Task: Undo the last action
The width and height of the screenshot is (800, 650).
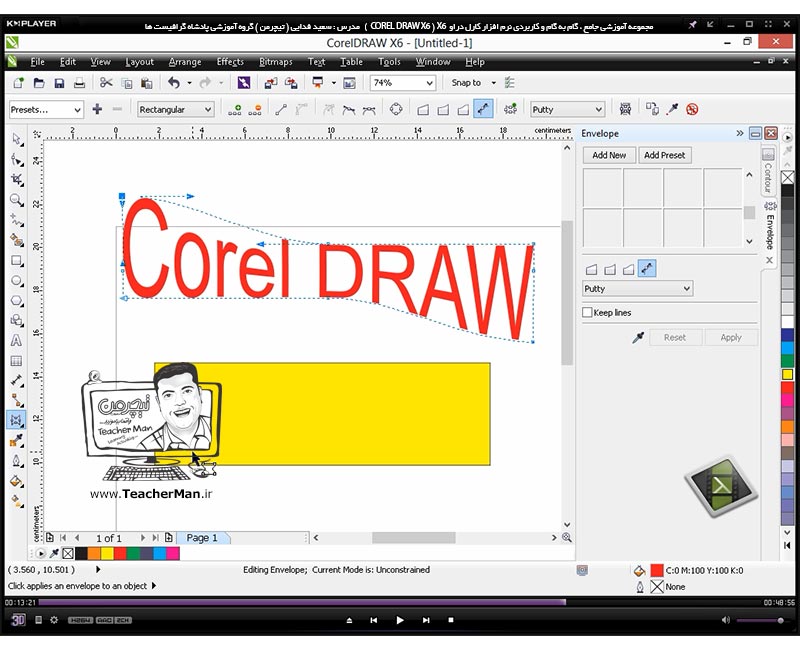Action: click(x=174, y=83)
